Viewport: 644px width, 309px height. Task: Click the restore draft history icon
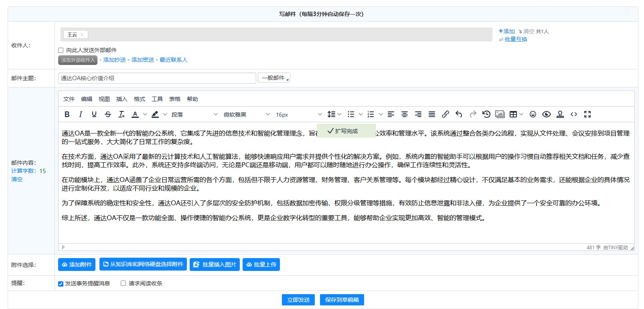[x=486, y=114]
